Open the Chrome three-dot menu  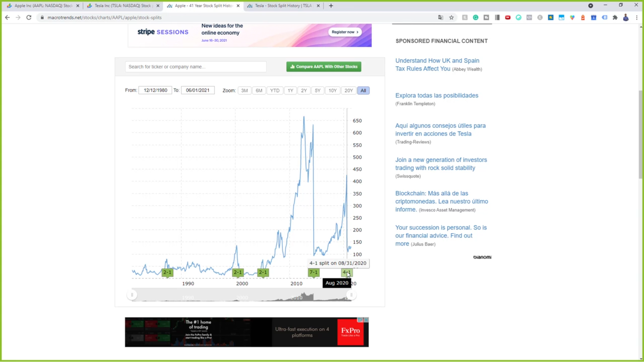click(x=637, y=17)
